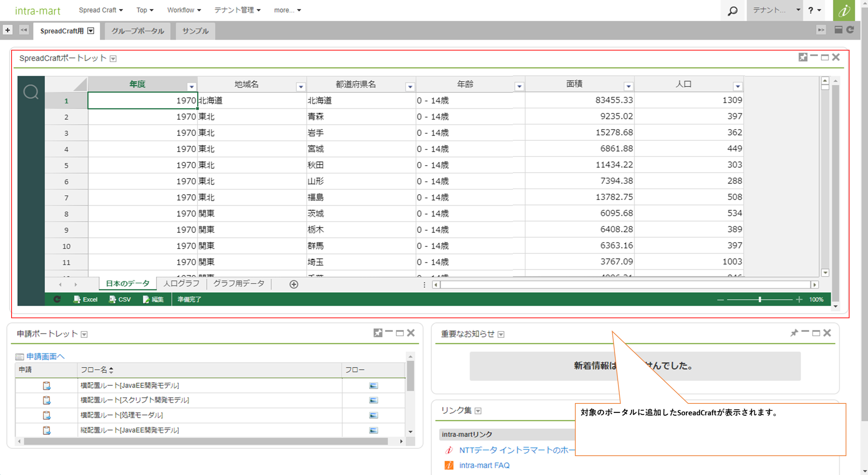
Task: Click the magnifier icon in spreadsheet sidebar
Action: (x=31, y=92)
